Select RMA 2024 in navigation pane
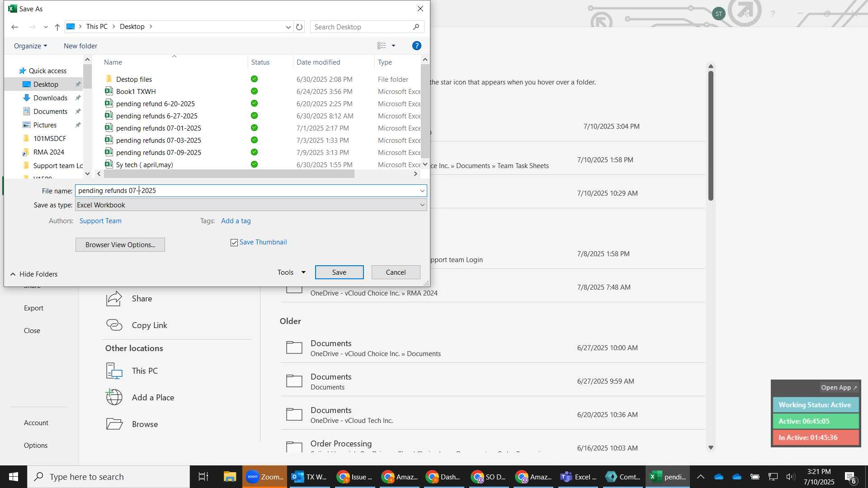This screenshot has height=488, width=868. click(x=48, y=152)
